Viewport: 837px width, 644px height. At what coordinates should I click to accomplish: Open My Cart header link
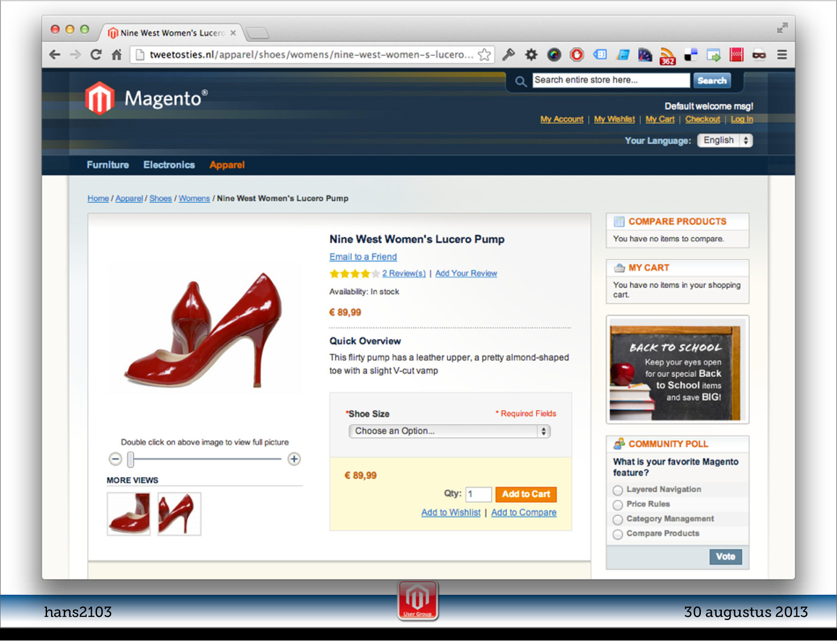[x=660, y=119]
